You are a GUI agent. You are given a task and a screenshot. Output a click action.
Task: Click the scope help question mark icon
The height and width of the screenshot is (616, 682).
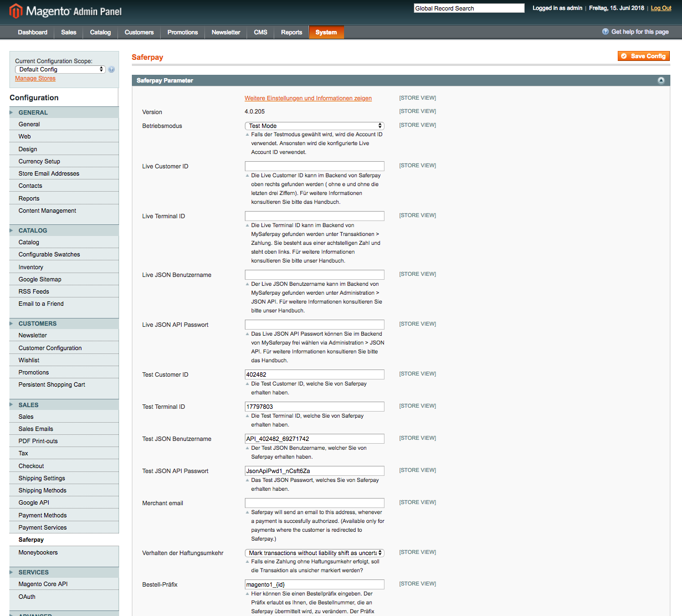tap(111, 70)
